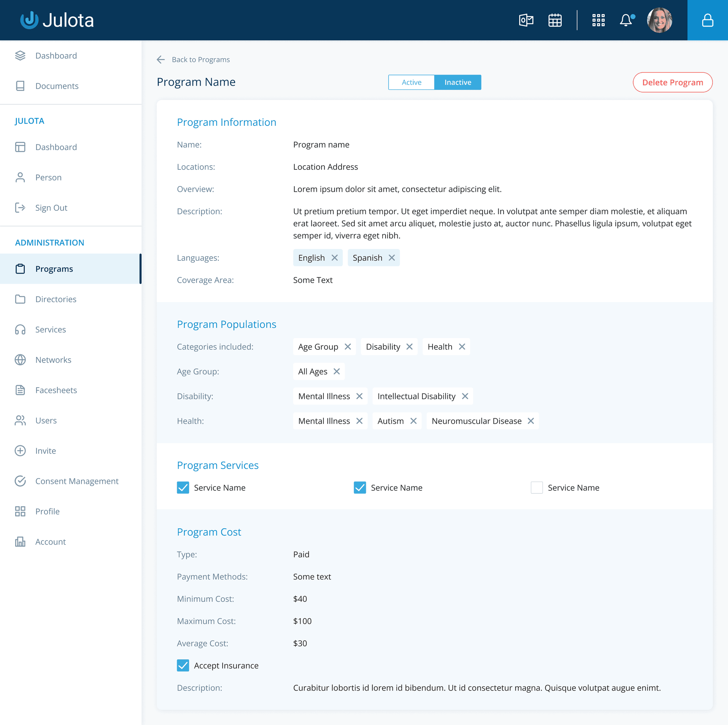Switch program status to Active

pos(411,82)
